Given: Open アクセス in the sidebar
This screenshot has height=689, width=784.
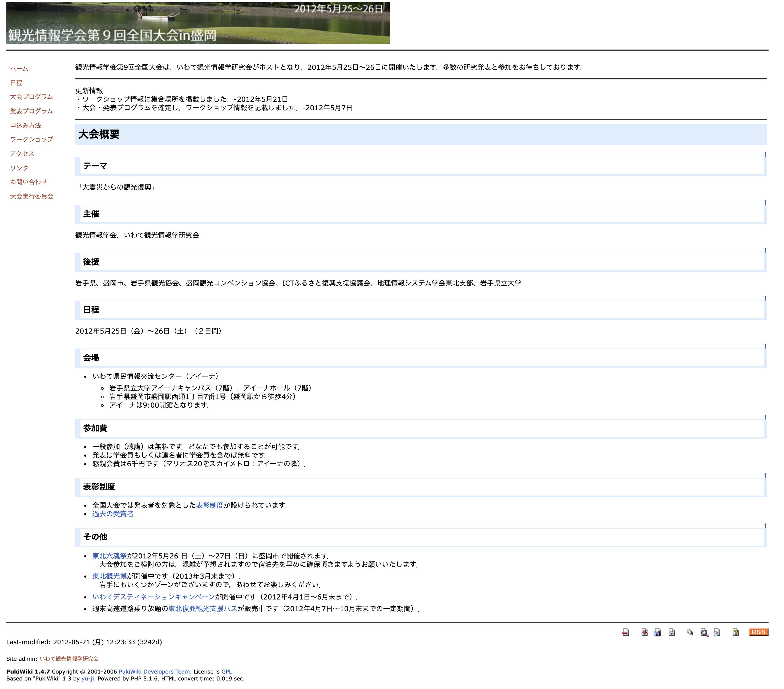Looking at the screenshot, I should pyautogui.click(x=22, y=154).
